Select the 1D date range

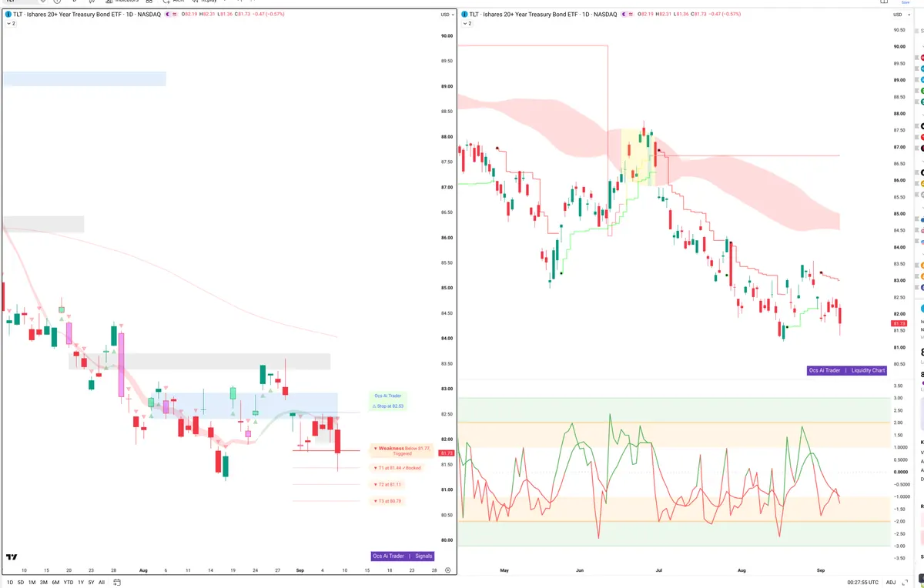click(10, 582)
